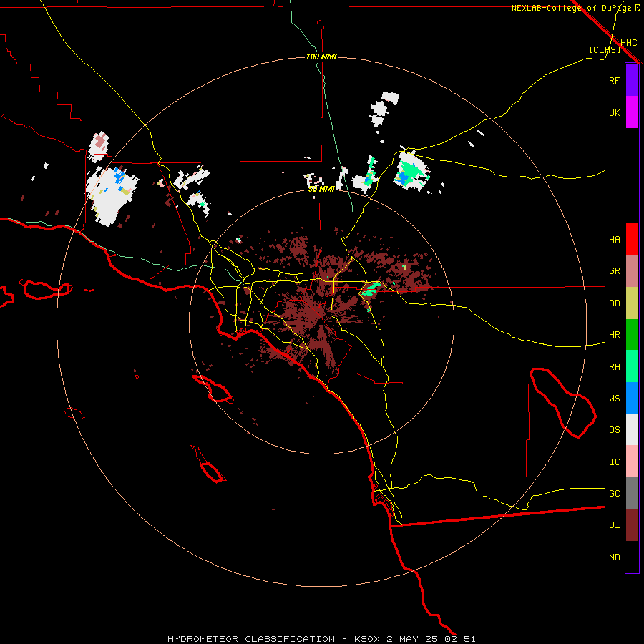The image size is (644, 644).
Task: Click the DS legend label
Action: pos(615,430)
